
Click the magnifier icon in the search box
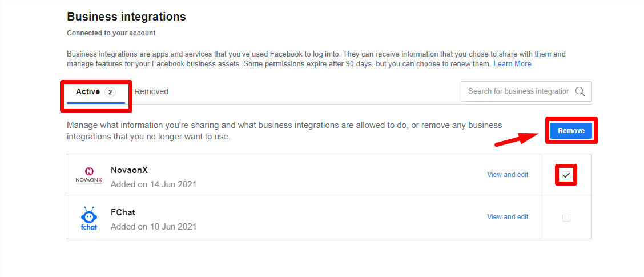580,91
